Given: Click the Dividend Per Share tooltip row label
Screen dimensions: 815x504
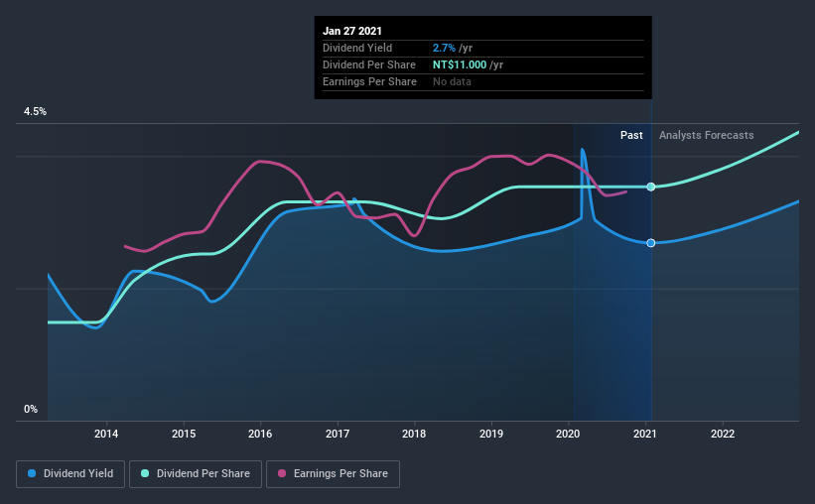Looking at the screenshot, I should (369, 64).
